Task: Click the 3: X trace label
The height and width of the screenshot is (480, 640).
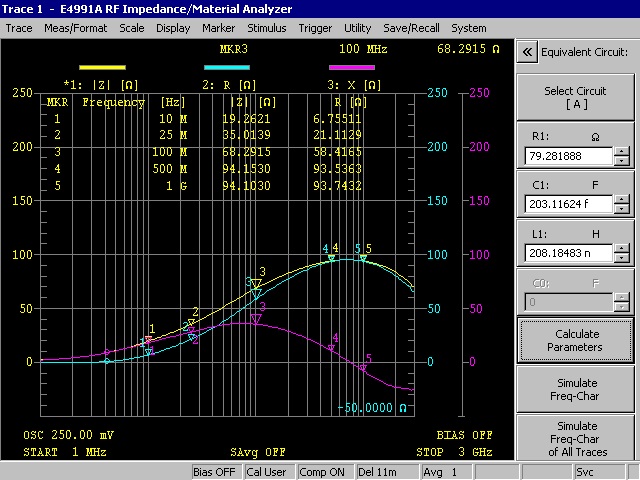Action: click(354, 85)
